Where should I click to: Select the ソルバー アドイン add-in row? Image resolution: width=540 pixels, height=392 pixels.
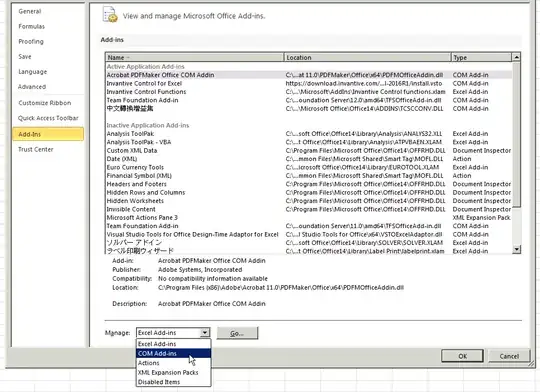point(309,243)
